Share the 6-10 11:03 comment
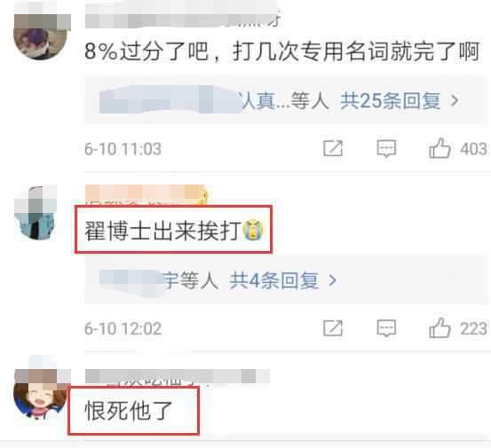Screen dimensions: 491x448 click(333, 148)
